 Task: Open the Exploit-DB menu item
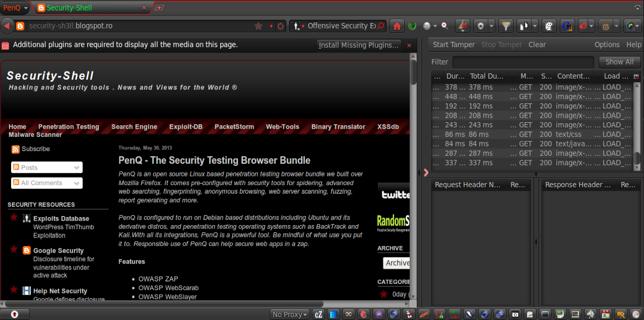tap(186, 127)
